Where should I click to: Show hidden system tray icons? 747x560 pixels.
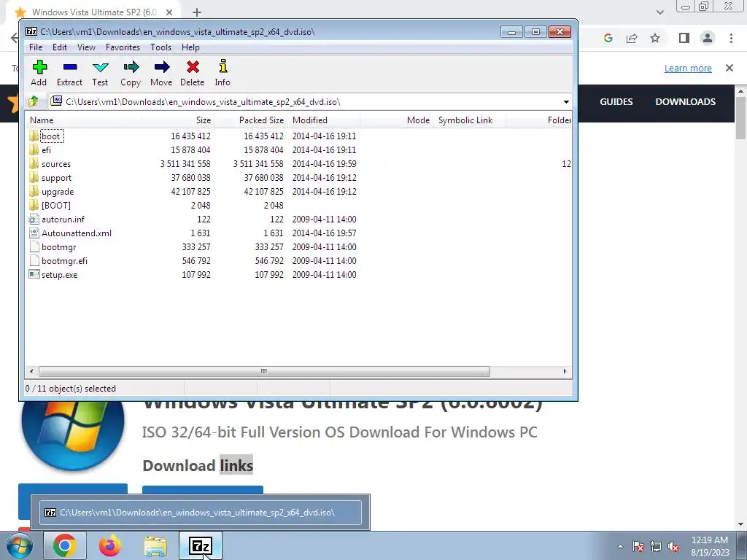coord(620,546)
